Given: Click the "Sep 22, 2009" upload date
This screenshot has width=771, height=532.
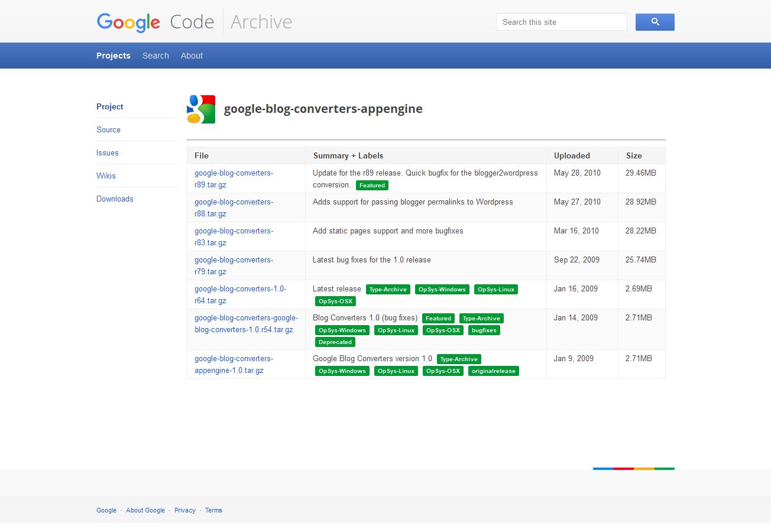Looking at the screenshot, I should click(x=577, y=259).
